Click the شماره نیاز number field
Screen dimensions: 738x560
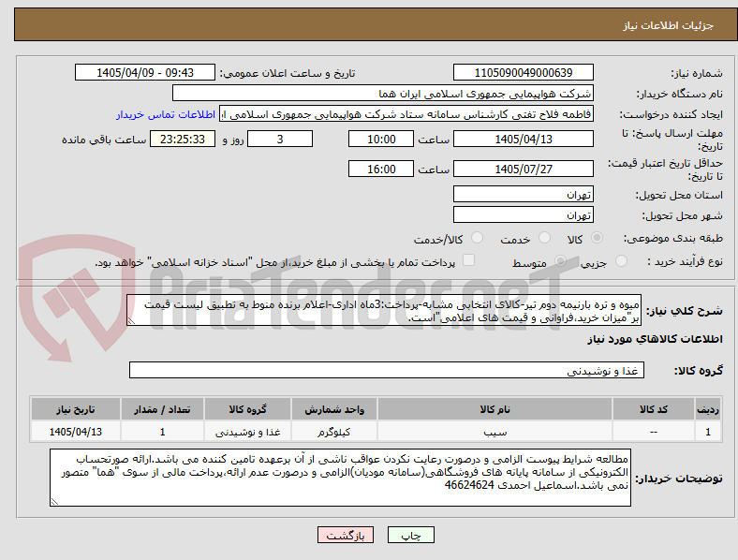coord(524,72)
